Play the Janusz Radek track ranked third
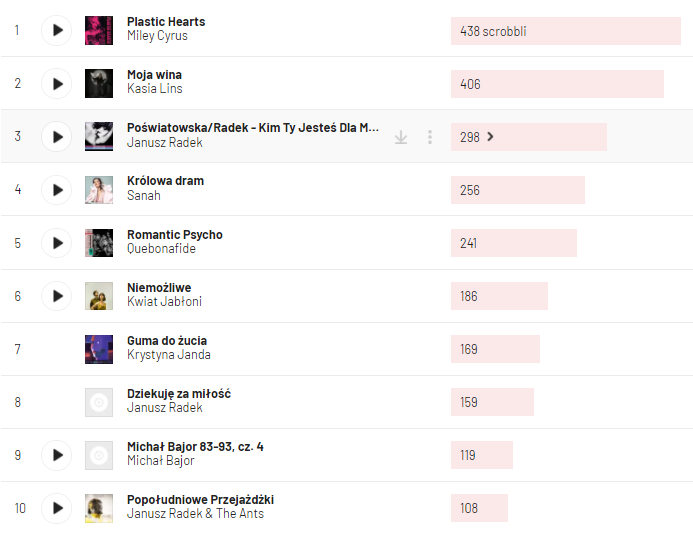 [x=57, y=136]
